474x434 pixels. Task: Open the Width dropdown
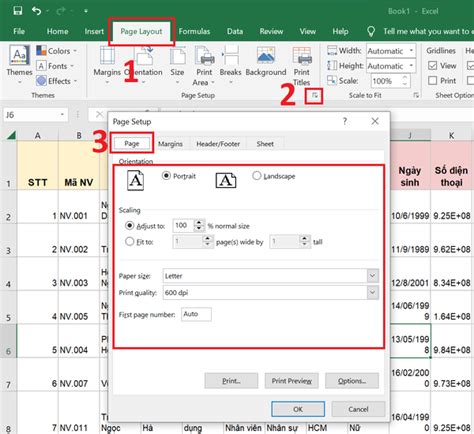(x=411, y=51)
